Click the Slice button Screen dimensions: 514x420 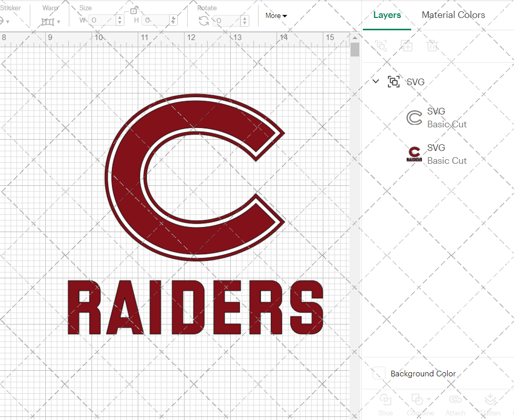pyautogui.click(x=385, y=405)
